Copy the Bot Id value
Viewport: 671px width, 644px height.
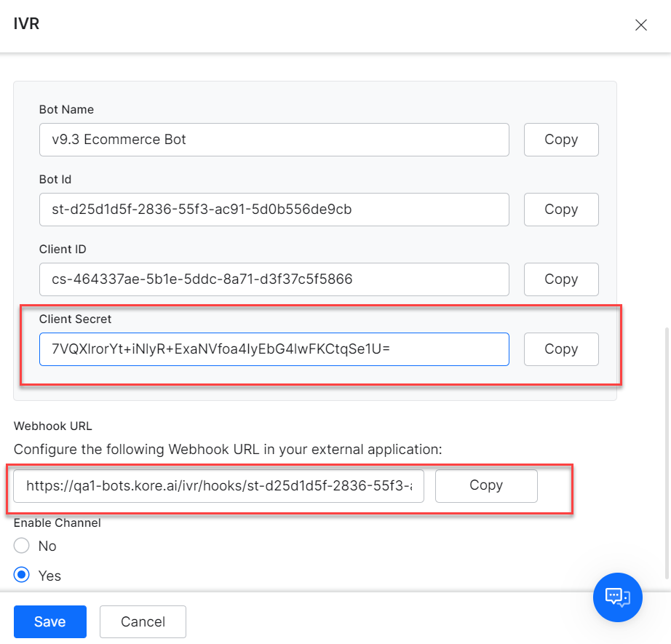tap(561, 210)
